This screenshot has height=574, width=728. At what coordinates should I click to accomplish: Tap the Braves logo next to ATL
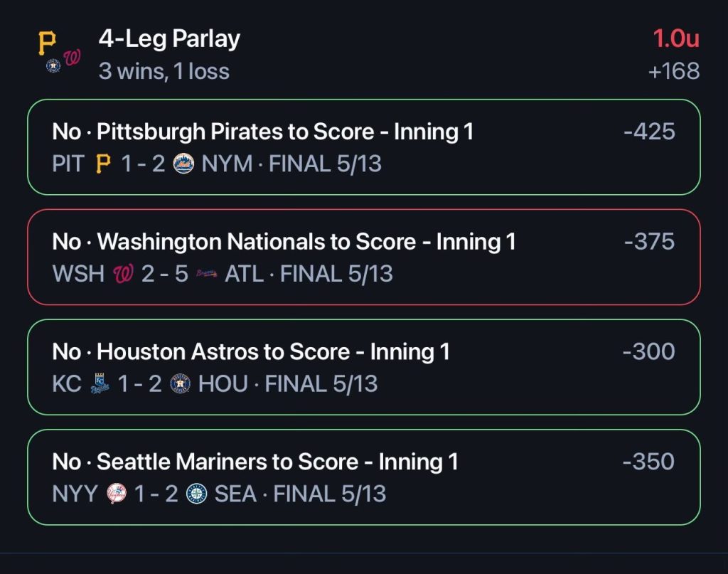pyautogui.click(x=206, y=274)
